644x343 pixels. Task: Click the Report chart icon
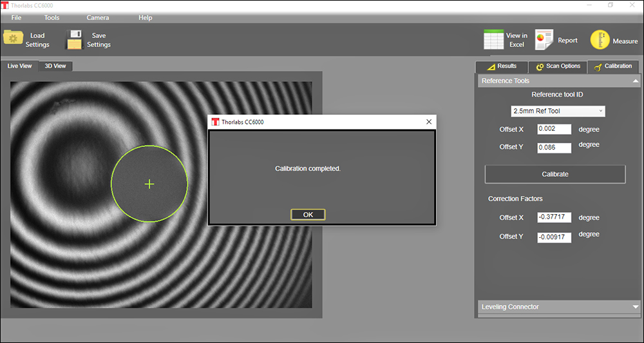(544, 40)
